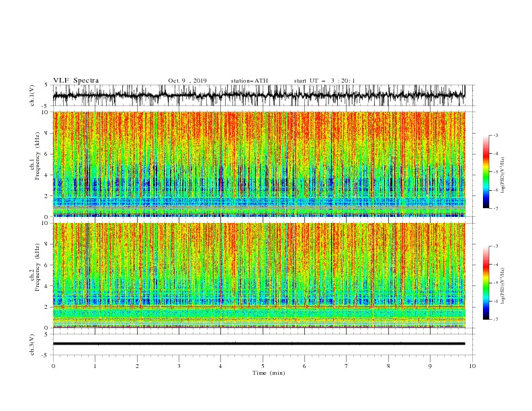The height and width of the screenshot is (411, 532).
Task: Click inside the ch.1 spectrogram panel
Action: 259,164
